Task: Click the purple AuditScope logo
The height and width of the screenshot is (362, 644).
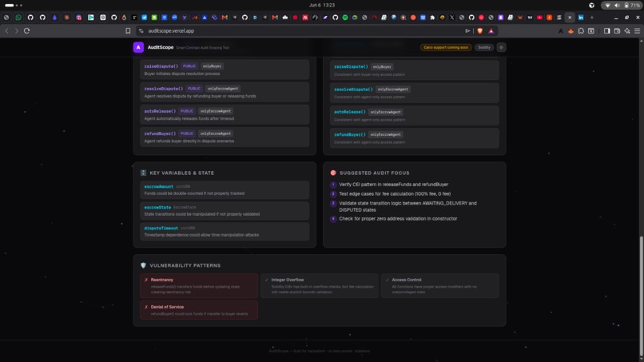Action: (x=138, y=47)
